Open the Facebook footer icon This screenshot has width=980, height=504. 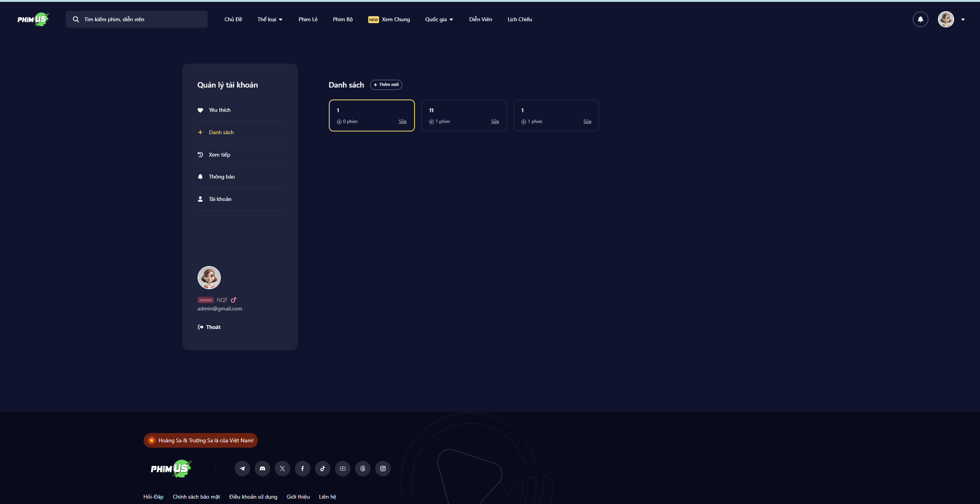303,469
